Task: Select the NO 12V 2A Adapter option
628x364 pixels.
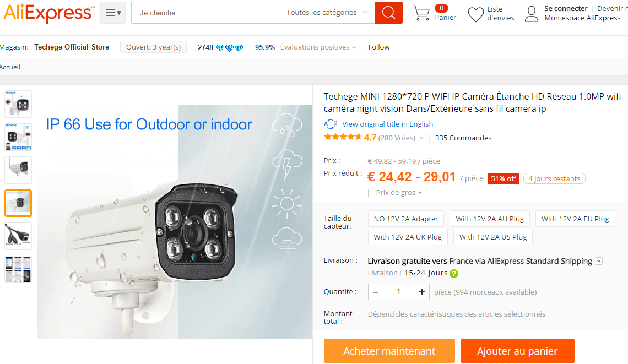Action: click(x=405, y=219)
